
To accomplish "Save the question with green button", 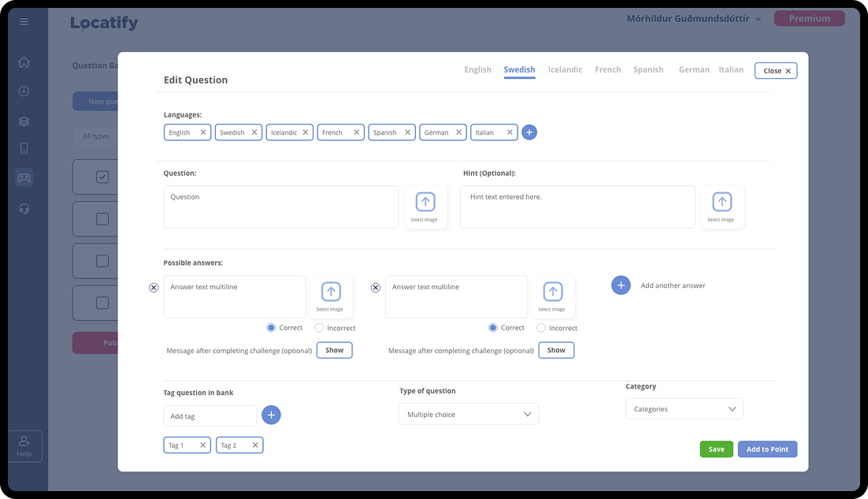I will [x=716, y=449].
